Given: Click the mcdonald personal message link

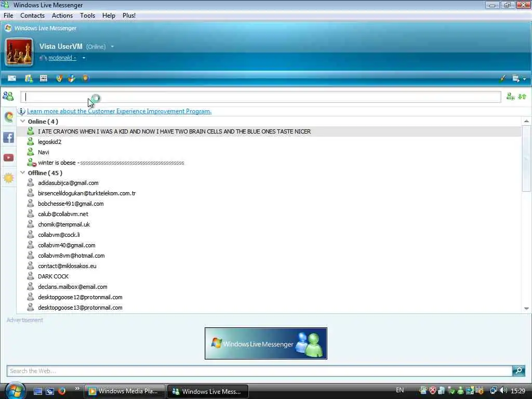Looking at the screenshot, I should coord(62,58).
